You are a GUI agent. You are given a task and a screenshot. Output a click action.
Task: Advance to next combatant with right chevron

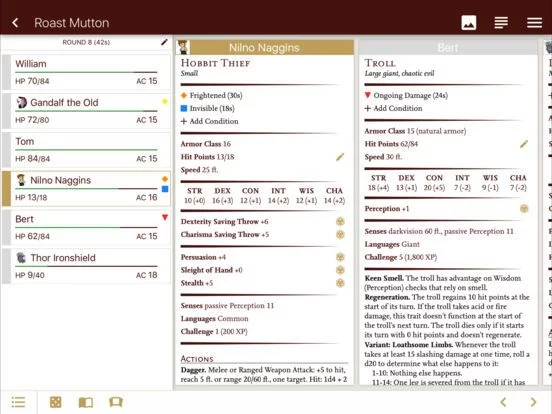(533, 402)
